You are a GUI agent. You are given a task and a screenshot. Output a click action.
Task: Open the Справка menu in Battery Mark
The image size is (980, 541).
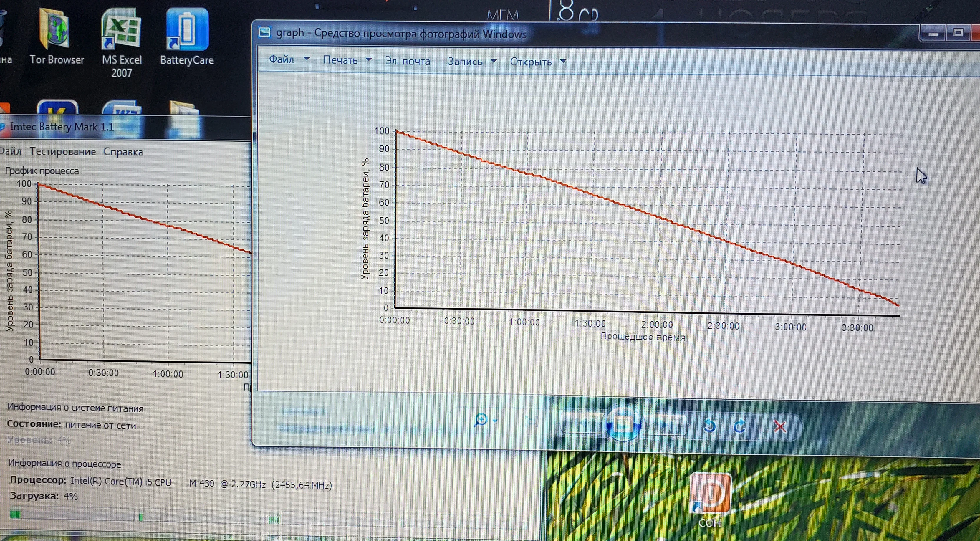[x=123, y=152]
